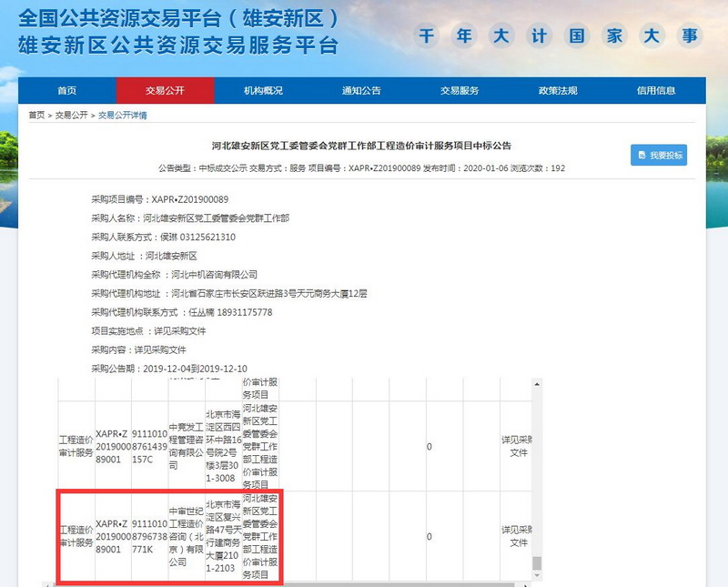Click the 交易公开详情 breadcrumb link
This screenshot has height=587, width=728.
click(123, 116)
